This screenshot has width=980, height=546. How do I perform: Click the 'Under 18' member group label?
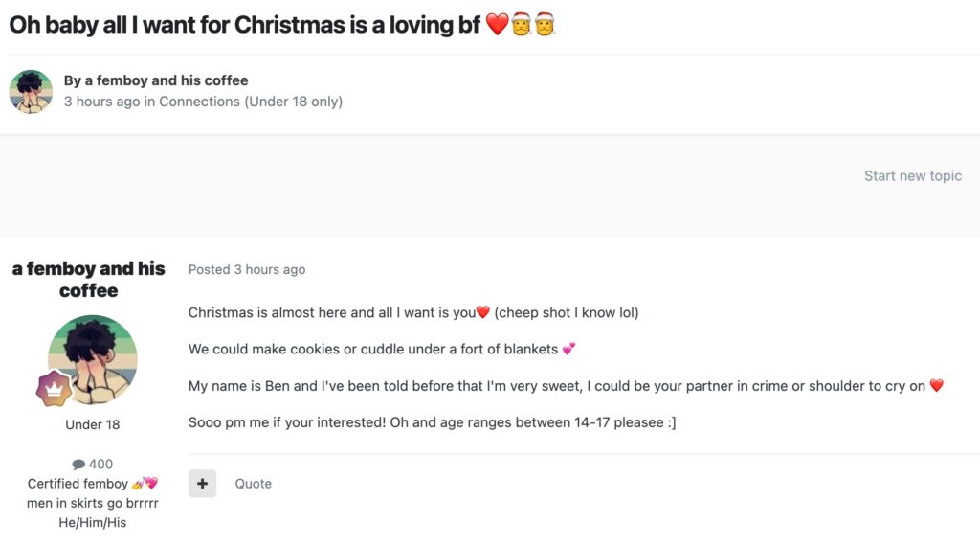pyautogui.click(x=93, y=424)
